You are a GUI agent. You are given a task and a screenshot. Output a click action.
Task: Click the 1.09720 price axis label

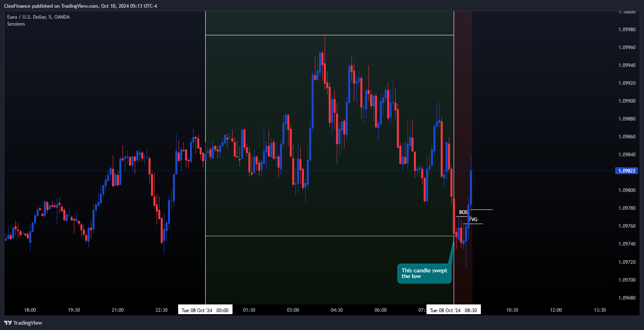pos(627,262)
